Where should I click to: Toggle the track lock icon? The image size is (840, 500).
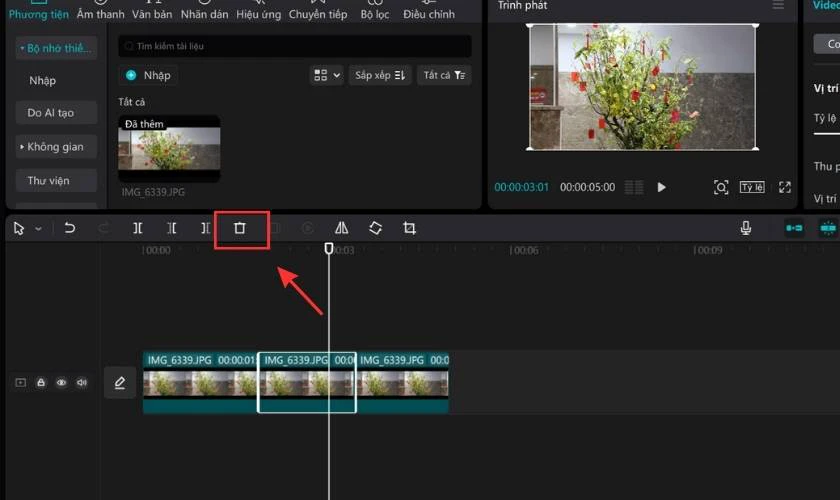click(x=41, y=383)
